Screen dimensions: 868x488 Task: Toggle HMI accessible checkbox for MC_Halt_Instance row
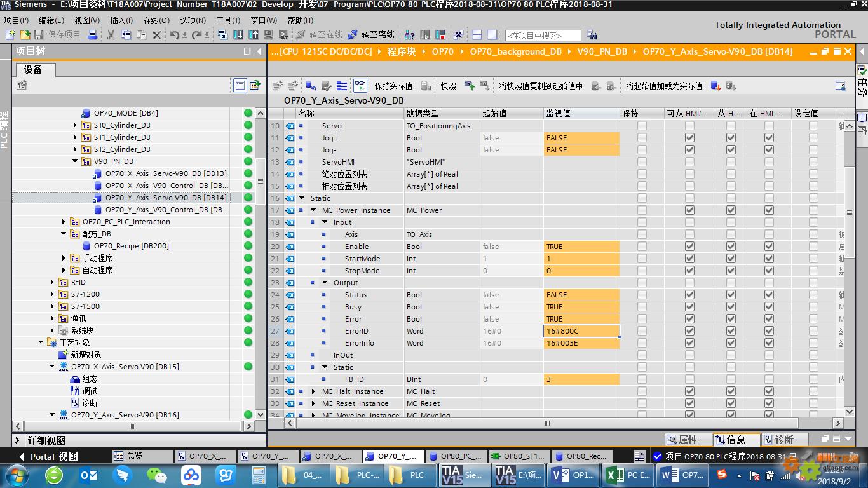tap(689, 391)
